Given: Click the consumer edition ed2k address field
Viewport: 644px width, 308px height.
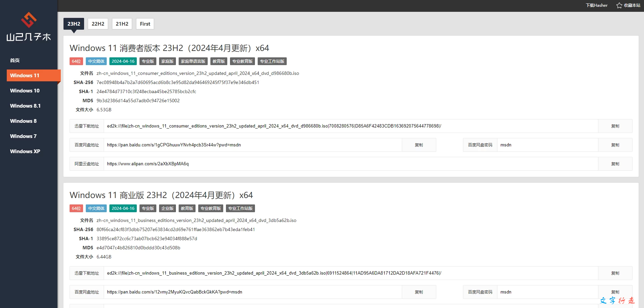Looking at the screenshot, I should pos(351,126).
